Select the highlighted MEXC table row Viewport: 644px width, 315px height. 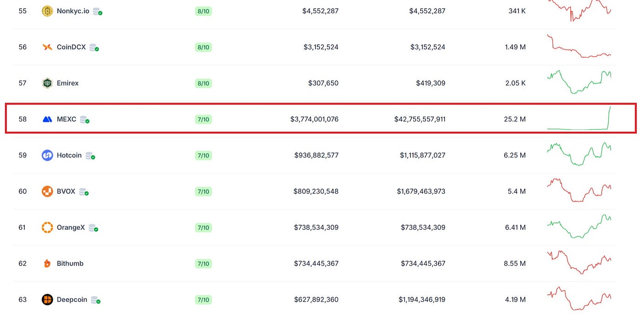click(x=322, y=119)
